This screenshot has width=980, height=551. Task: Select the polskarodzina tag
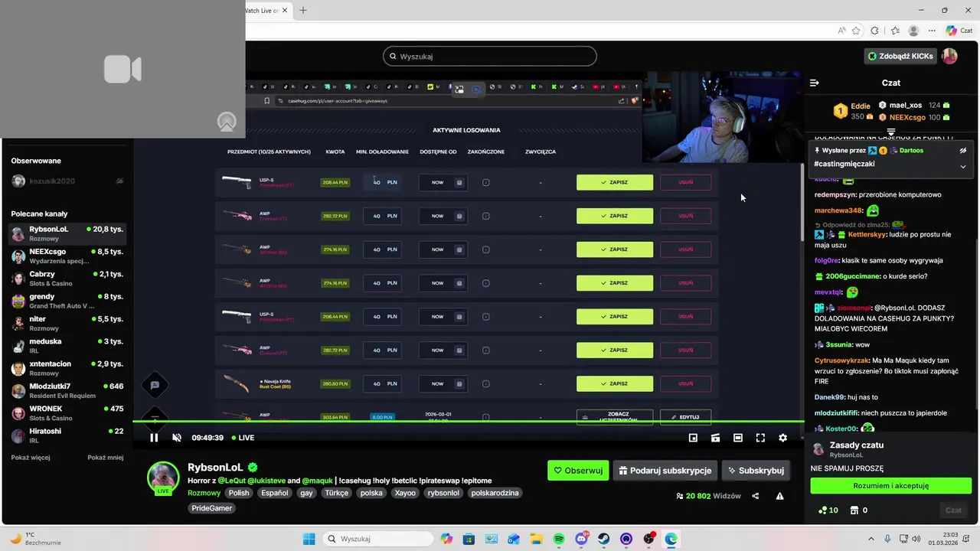(495, 493)
